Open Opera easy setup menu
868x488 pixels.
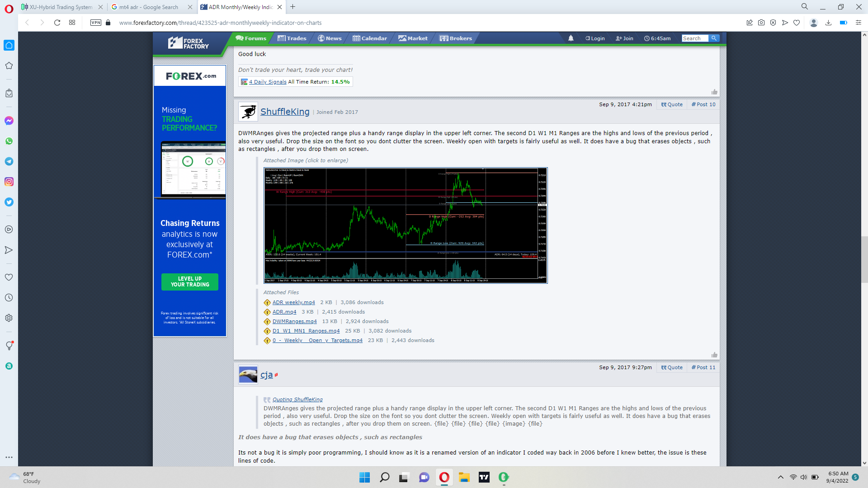point(859,23)
